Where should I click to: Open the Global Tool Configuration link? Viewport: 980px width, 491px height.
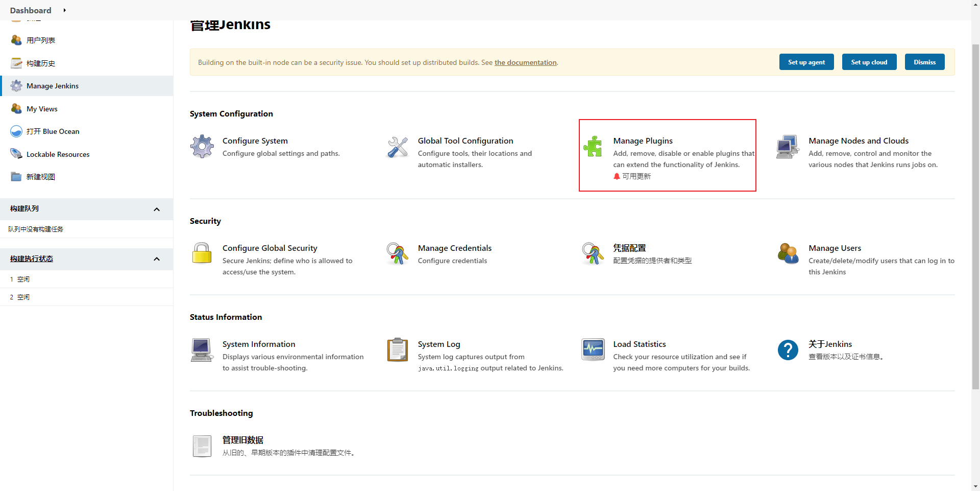pyautogui.click(x=465, y=141)
